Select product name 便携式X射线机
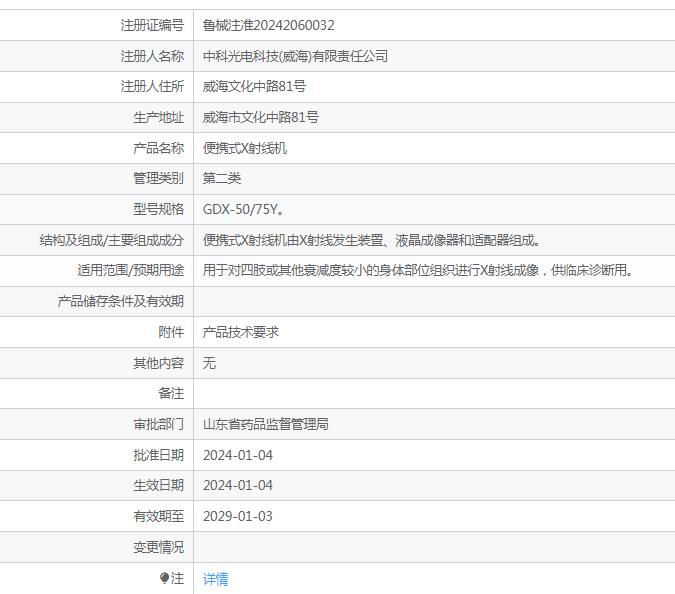 point(245,148)
